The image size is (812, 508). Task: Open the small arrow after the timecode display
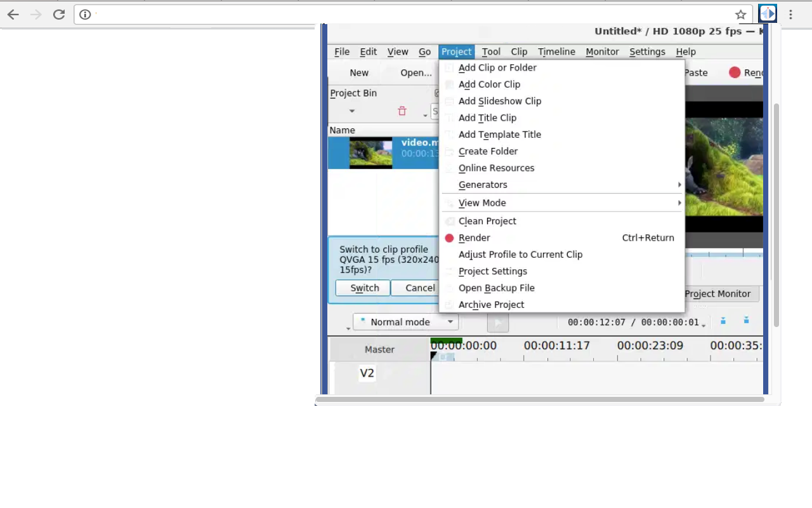[x=704, y=326]
